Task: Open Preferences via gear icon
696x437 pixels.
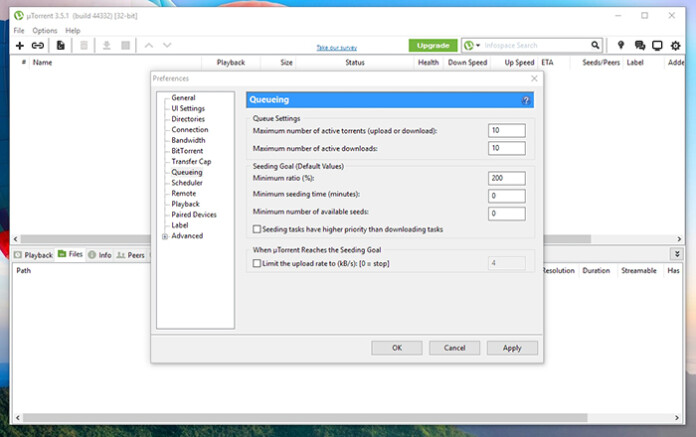Action: coord(676,45)
